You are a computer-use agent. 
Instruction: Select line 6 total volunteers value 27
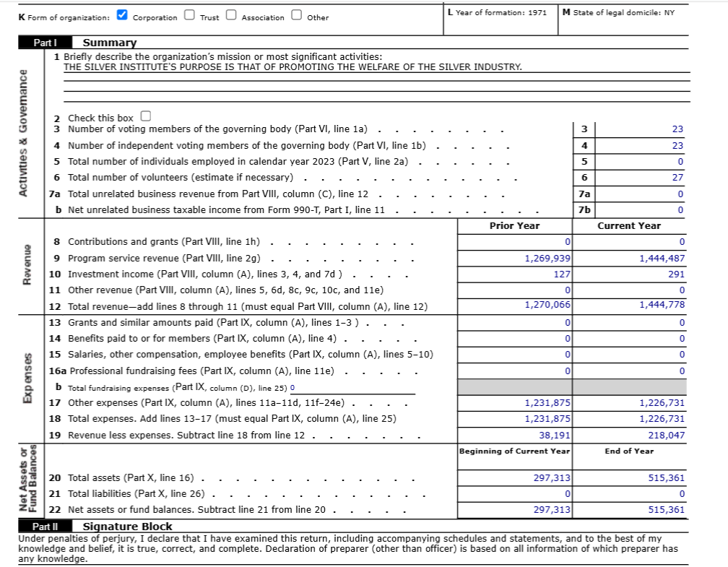pos(677,178)
